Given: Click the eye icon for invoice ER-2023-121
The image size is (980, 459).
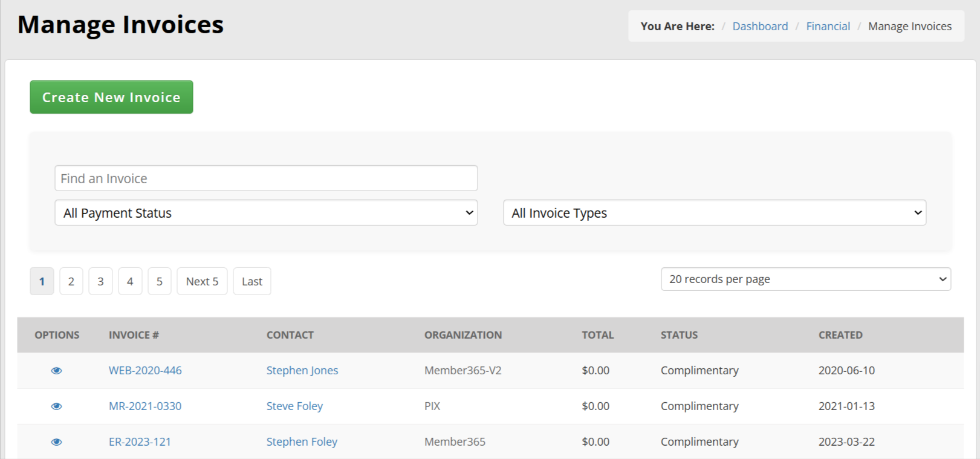Looking at the screenshot, I should (56, 442).
